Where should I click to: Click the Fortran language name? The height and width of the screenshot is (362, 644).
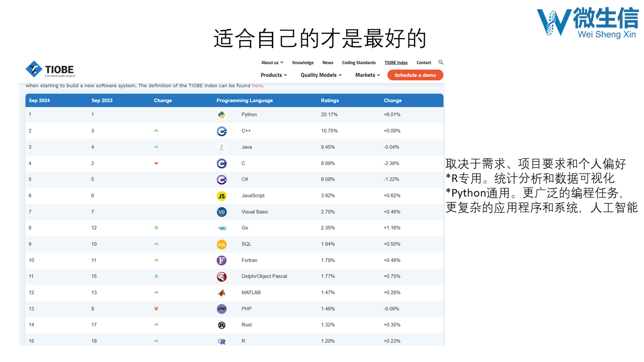point(250,260)
